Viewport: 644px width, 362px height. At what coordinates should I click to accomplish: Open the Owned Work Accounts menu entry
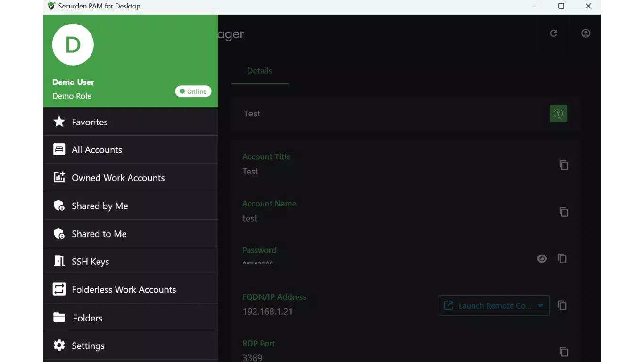pos(118,178)
